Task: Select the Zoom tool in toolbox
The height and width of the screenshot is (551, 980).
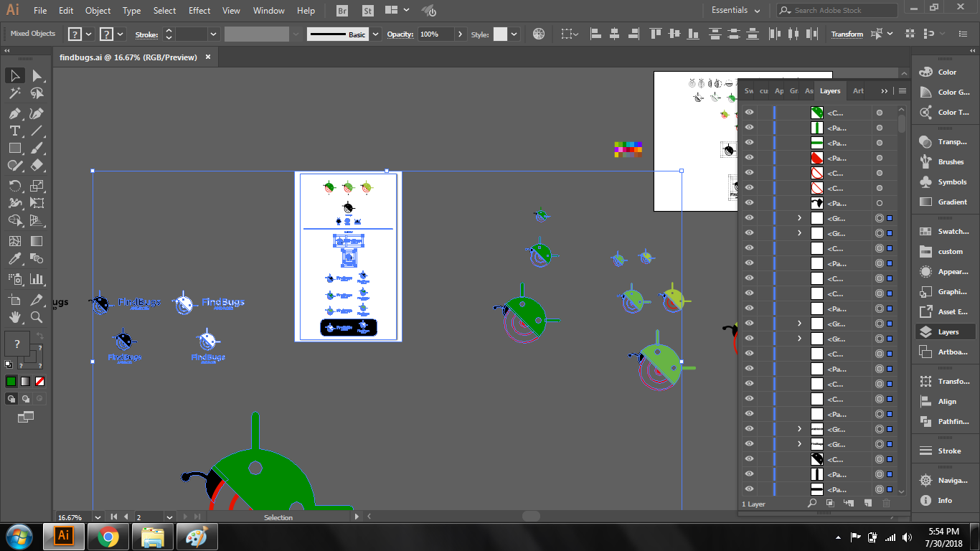Action: (x=37, y=316)
